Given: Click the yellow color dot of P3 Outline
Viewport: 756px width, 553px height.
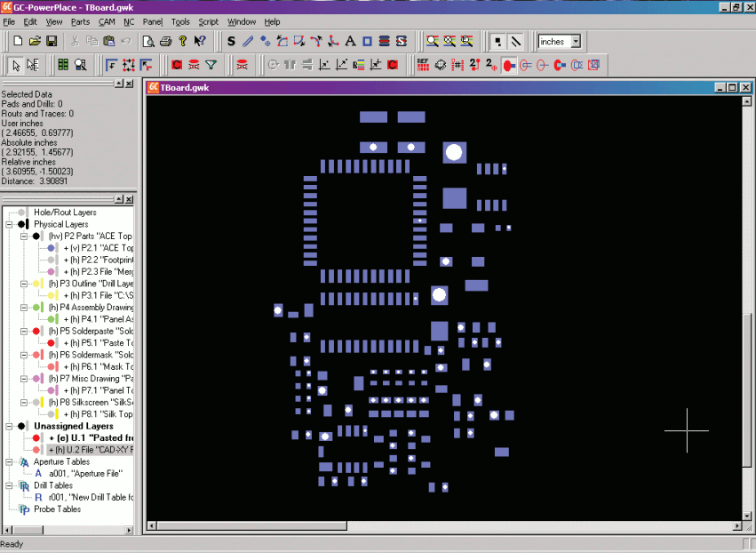Looking at the screenshot, I should (x=36, y=284).
